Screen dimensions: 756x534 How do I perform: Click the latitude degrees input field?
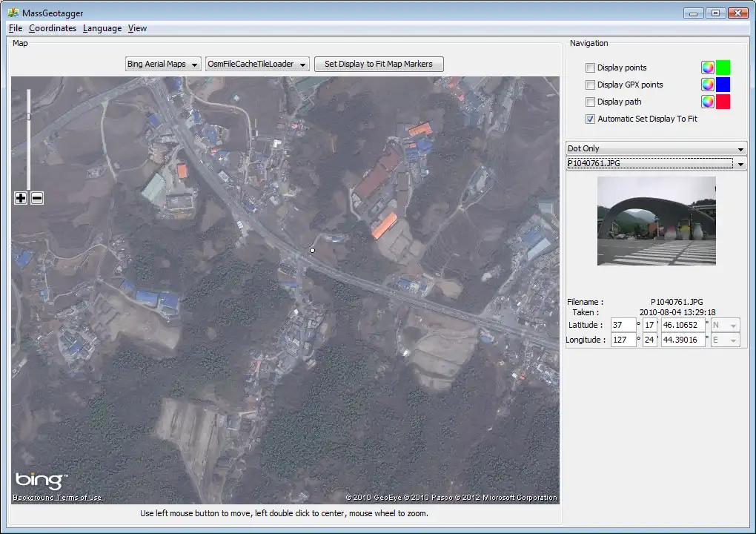point(623,325)
